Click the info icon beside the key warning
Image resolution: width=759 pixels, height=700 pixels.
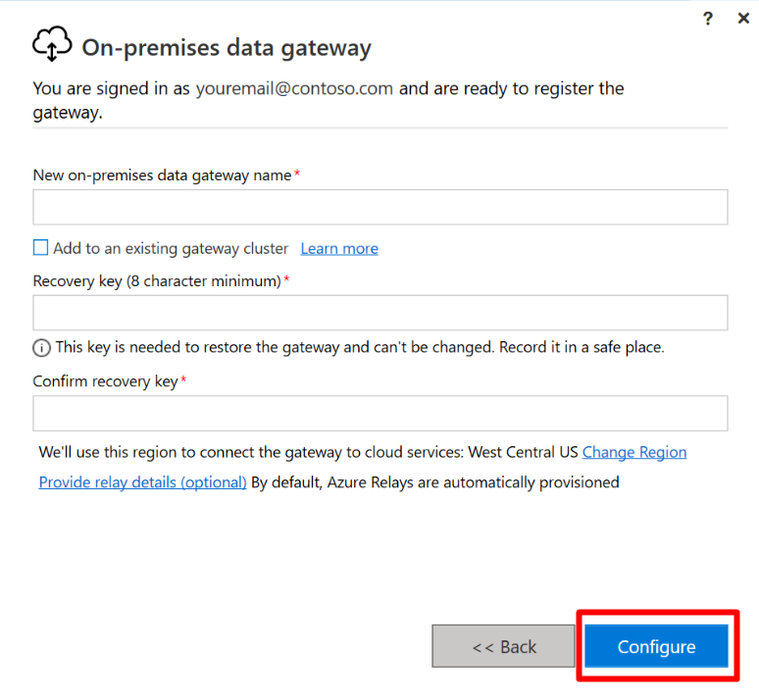click(x=41, y=348)
